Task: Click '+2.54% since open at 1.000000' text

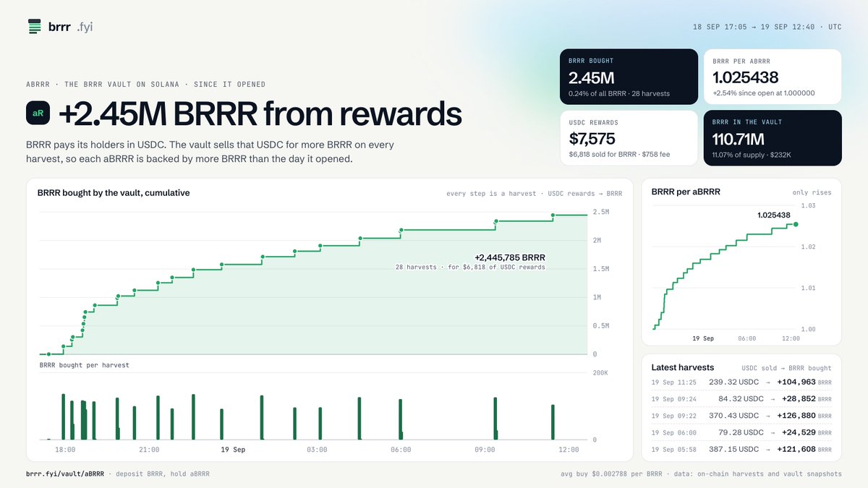Action: (x=764, y=93)
